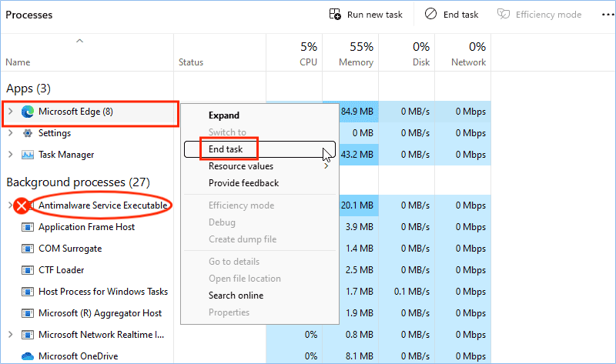Choose End task in the context menu

(x=259, y=149)
